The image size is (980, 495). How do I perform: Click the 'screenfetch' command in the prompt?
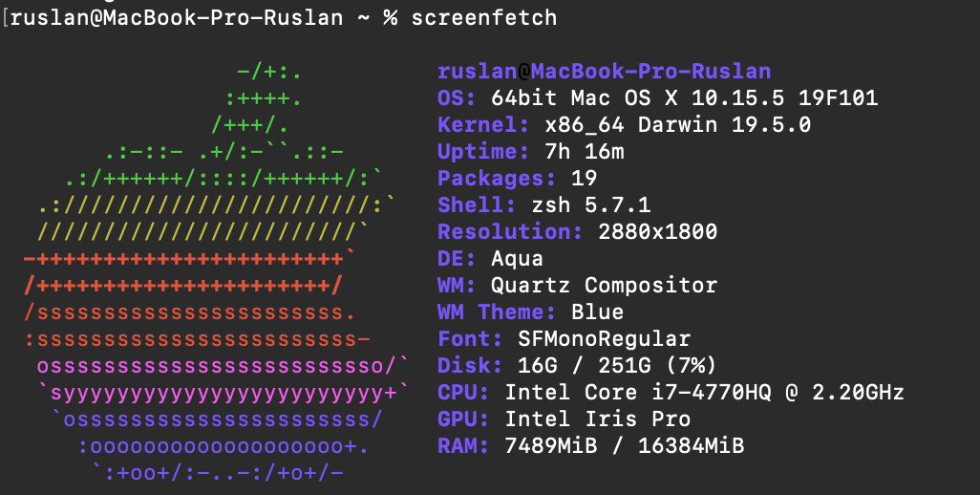pyautogui.click(x=483, y=18)
